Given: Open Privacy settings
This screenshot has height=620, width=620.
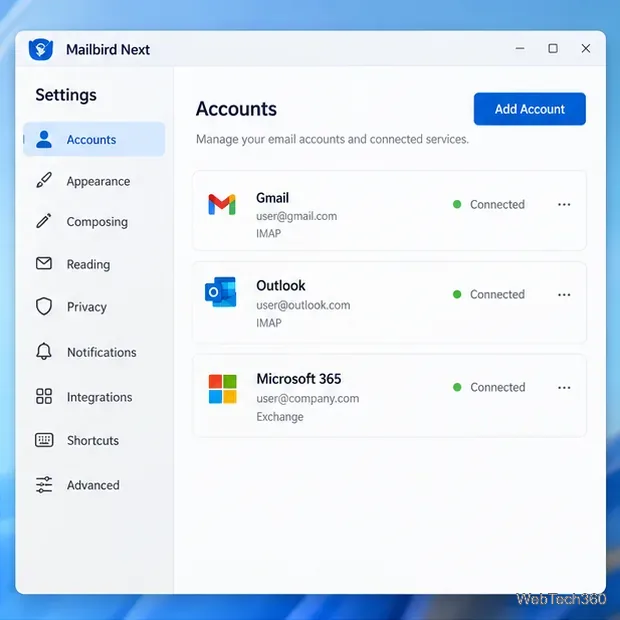Looking at the screenshot, I should pyautogui.click(x=94, y=307).
